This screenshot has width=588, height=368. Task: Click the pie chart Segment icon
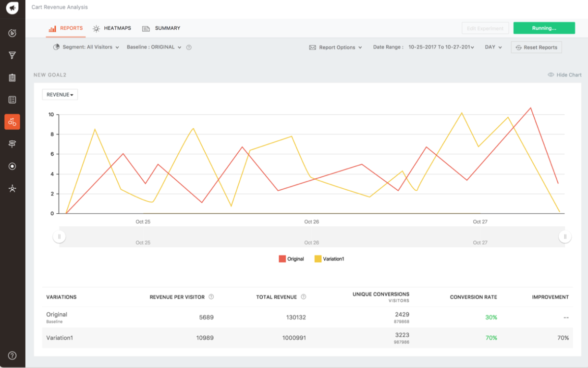coord(56,47)
